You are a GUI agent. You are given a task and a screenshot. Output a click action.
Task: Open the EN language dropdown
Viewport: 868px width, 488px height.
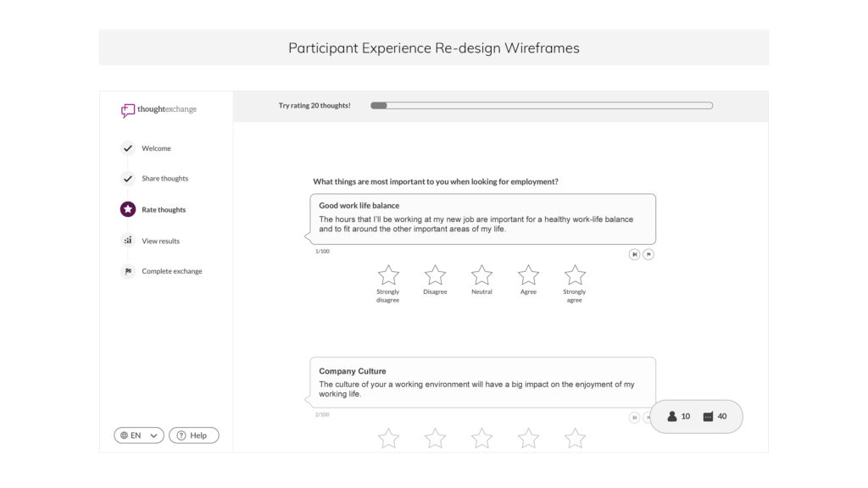139,435
